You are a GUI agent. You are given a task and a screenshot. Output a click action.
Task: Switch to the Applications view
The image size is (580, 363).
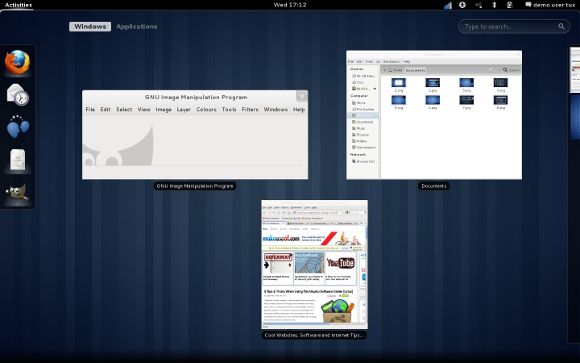pos(136,27)
